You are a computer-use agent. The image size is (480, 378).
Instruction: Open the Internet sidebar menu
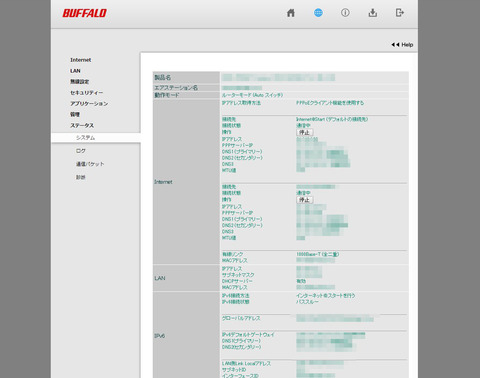pos(81,60)
